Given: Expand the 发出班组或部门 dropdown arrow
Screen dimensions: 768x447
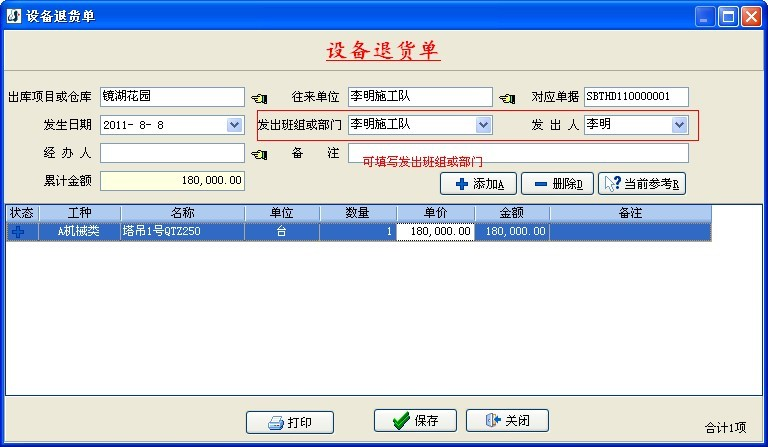Looking at the screenshot, I should tap(483, 125).
